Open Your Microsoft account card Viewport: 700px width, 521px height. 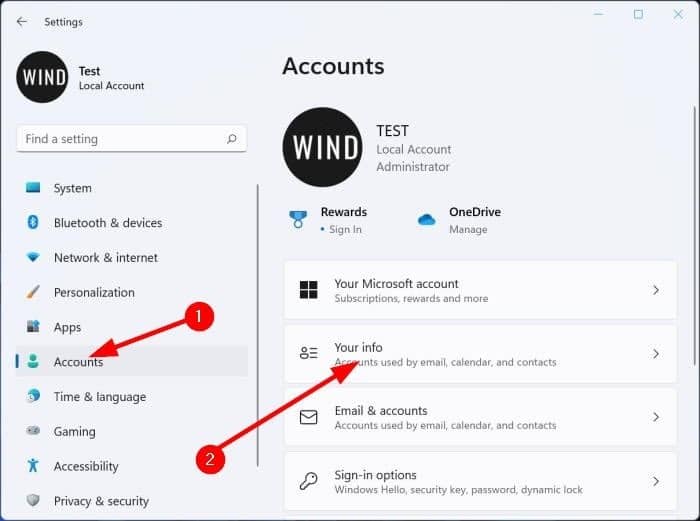pos(480,290)
